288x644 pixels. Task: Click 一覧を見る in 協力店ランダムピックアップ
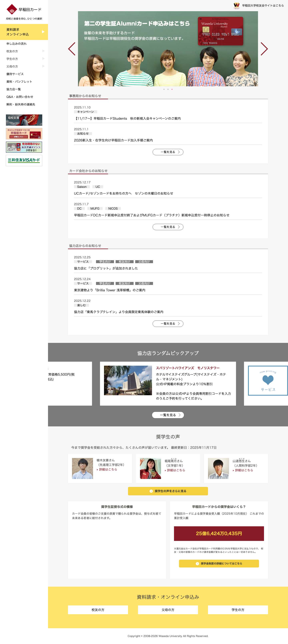[x=168, y=415]
